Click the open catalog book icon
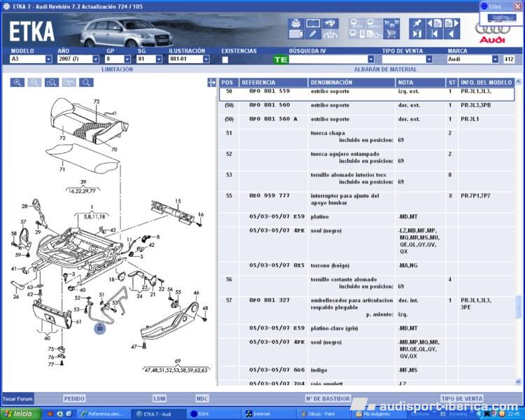This screenshot has width=525, height=420. [313, 23]
